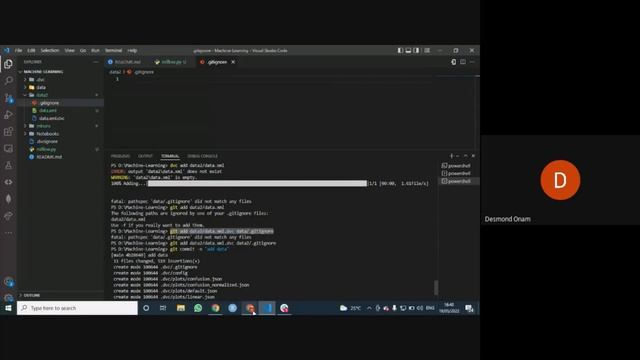This screenshot has width=640, height=360.
Task: Close the .gitignore editor tab
Action: pos(233,62)
